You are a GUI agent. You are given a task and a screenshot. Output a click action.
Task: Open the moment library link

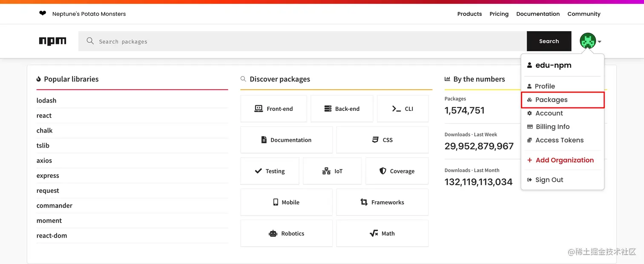[49, 220]
